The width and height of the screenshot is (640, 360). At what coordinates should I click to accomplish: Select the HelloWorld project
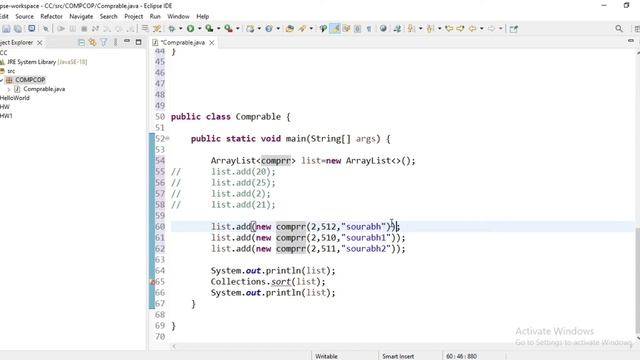pos(15,98)
